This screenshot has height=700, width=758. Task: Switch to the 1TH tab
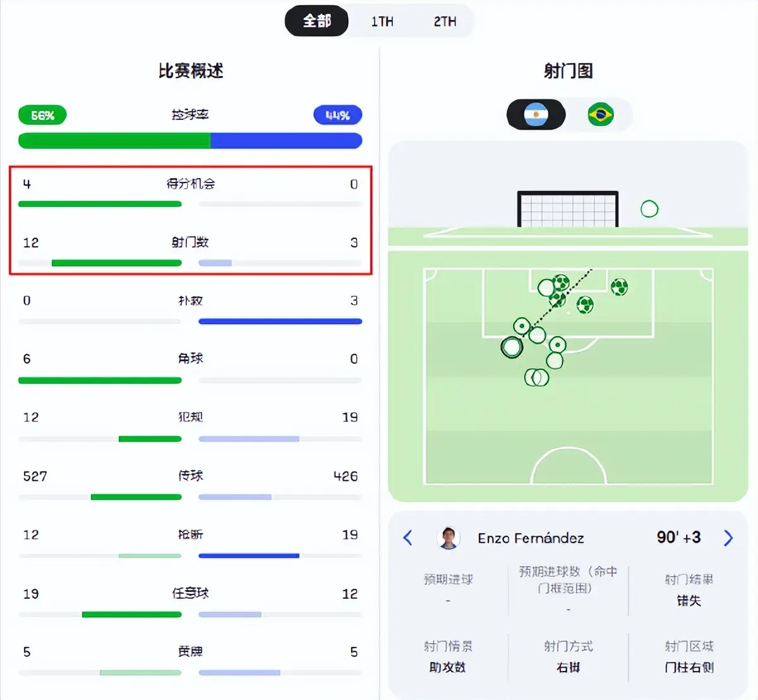(382, 21)
